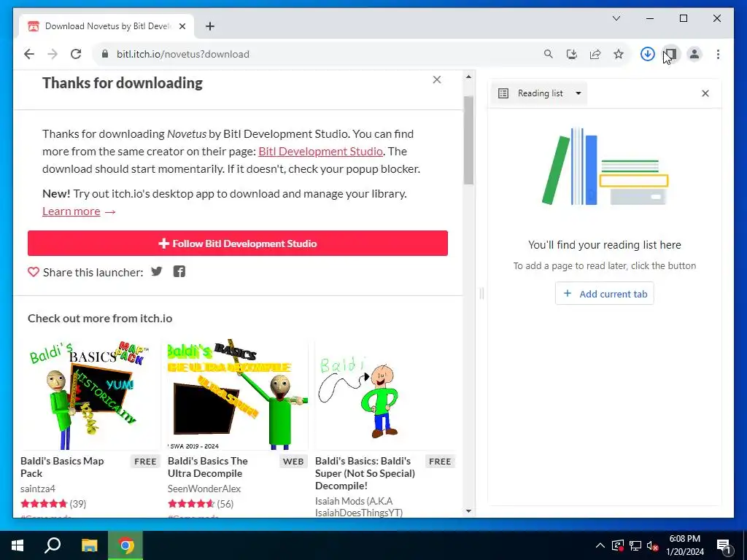The width and height of the screenshot is (747, 560).
Task: Click the heart icon beside Share this launcher
Action: [x=34, y=272]
